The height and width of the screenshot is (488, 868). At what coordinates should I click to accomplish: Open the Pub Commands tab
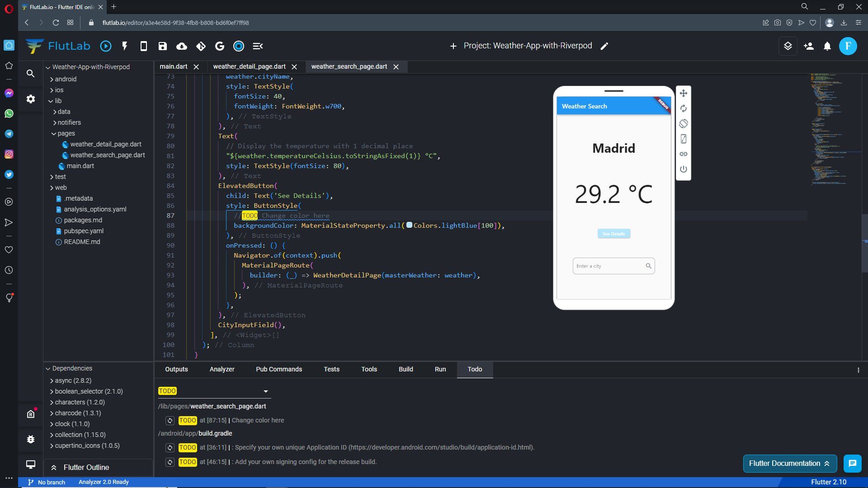[x=279, y=369]
